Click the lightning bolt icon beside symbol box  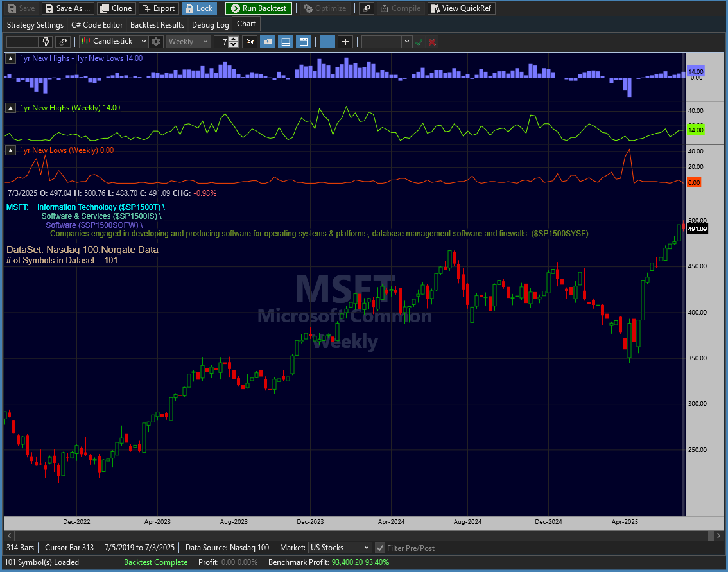[x=46, y=42]
